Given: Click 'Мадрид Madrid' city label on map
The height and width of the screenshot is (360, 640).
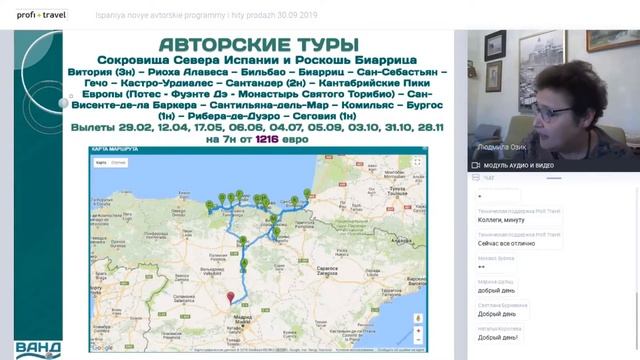Looking at the screenshot, I should [242, 319].
